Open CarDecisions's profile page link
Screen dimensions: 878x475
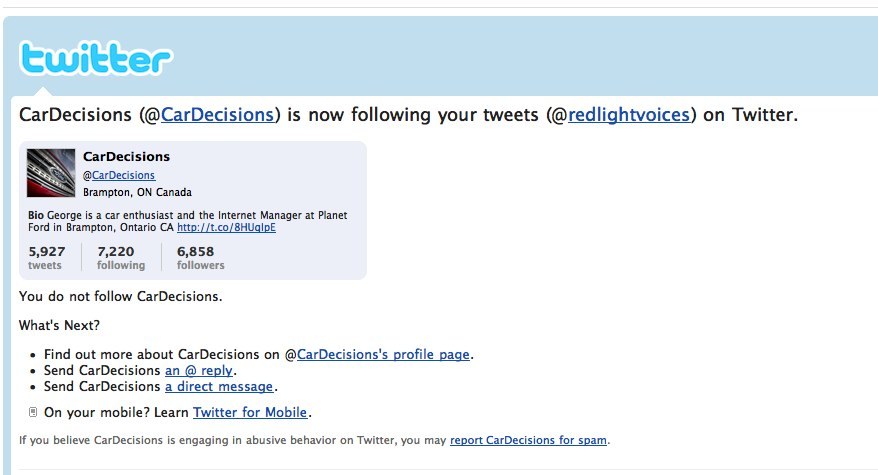[x=383, y=354]
